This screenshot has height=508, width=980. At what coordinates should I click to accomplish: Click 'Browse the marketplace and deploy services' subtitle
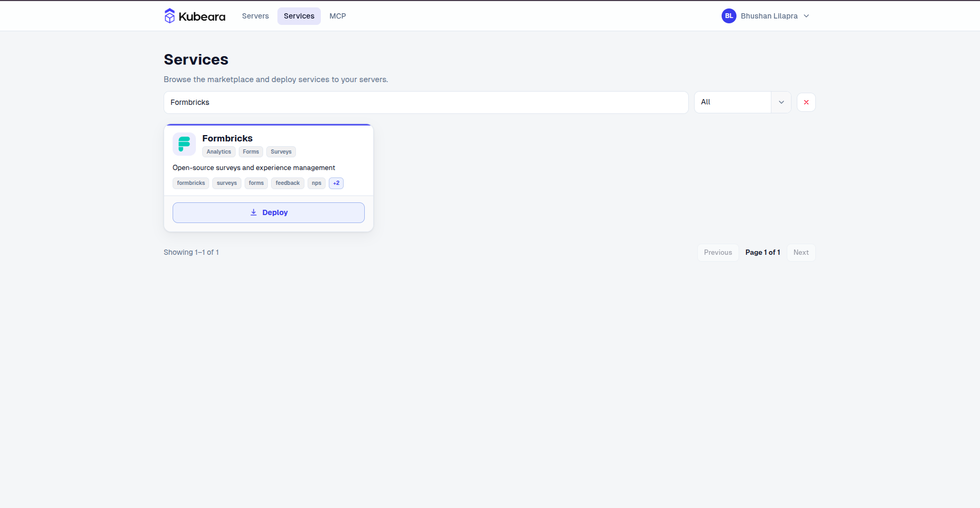276,79
